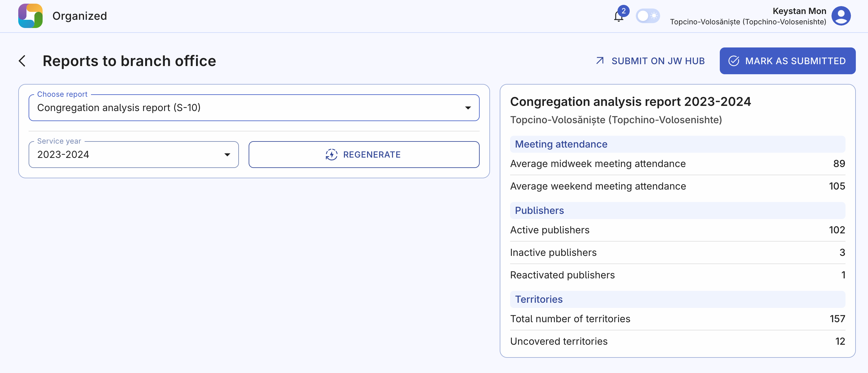Click the Regenerate button label
The image size is (868, 373).
(x=372, y=155)
